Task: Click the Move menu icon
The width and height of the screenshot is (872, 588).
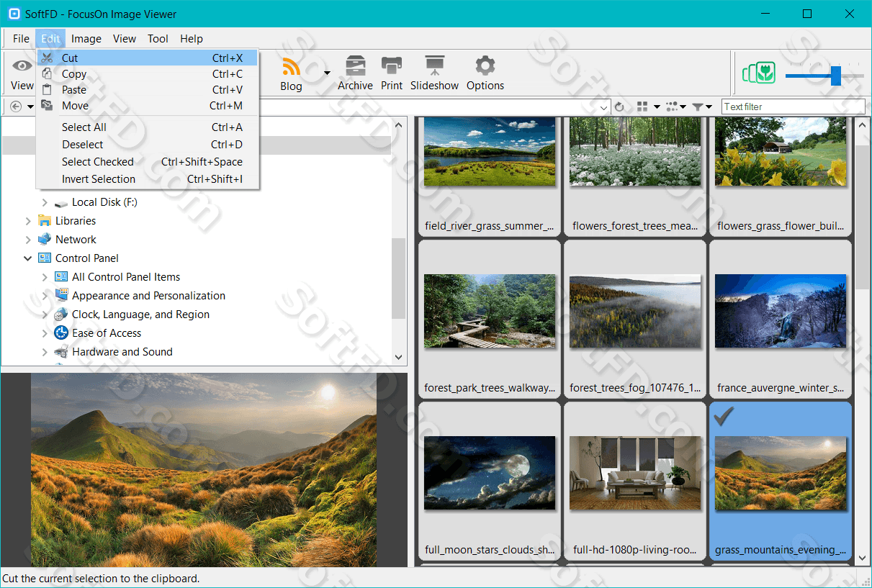Action: tap(47, 105)
